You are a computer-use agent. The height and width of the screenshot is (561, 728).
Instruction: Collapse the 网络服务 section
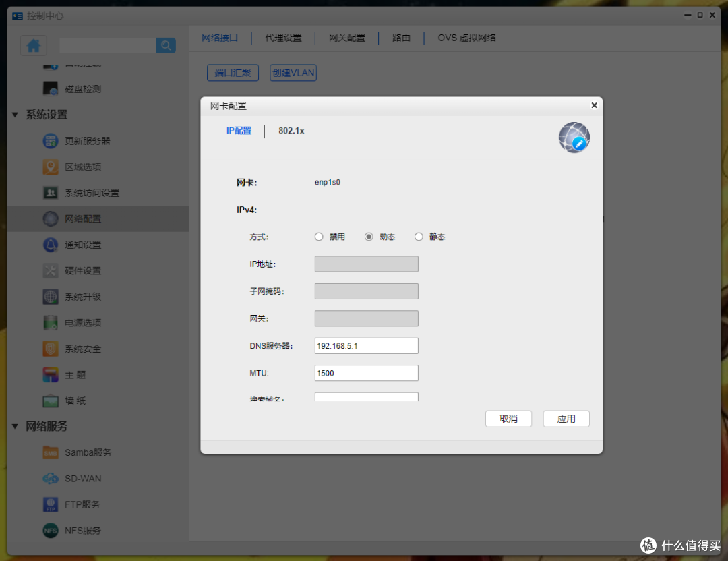tap(15, 427)
